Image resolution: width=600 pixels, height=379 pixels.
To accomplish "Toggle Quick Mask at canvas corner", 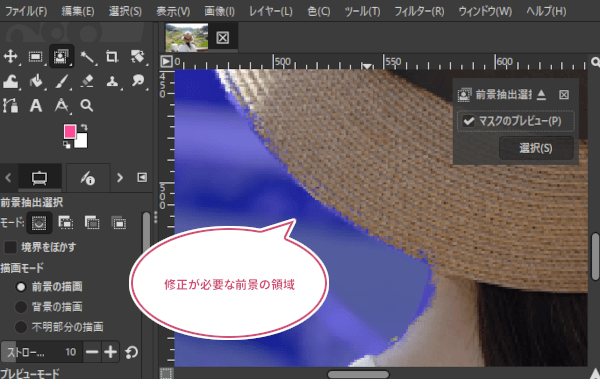I will pyautogui.click(x=166, y=373).
